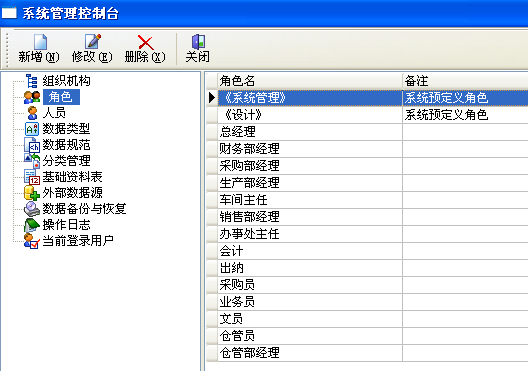
Task: Open the 数据类型 icon in the tree
Action: [x=32, y=129]
